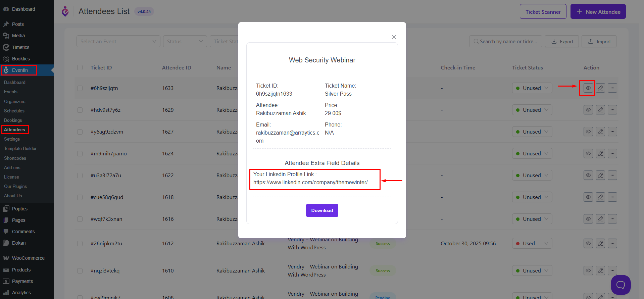This screenshot has width=644, height=299.
Task: Open the Used ticket status dropdown
Action: click(x=532, y=243)
